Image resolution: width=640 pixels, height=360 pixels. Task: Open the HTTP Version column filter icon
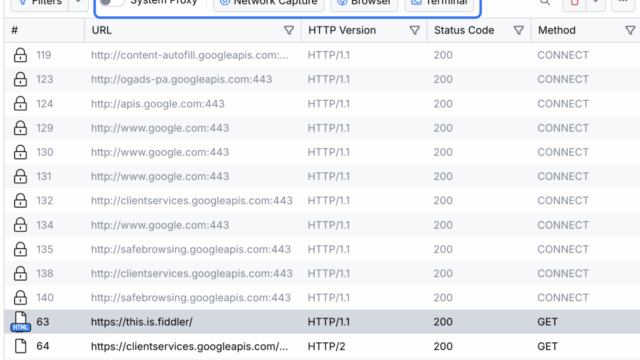pos(415,30)
